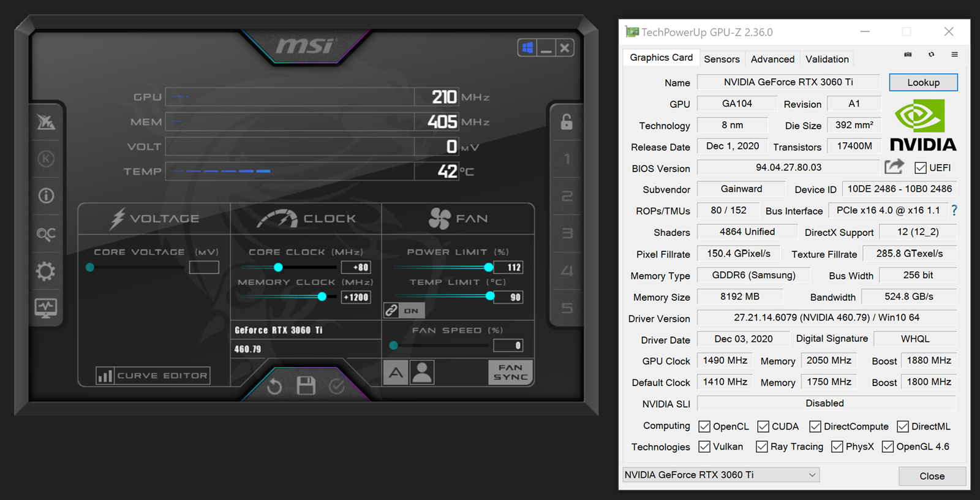This screenshot has height=500, width=980.
Task: Open the information panel in Afterburner
Action: (46, 196)
